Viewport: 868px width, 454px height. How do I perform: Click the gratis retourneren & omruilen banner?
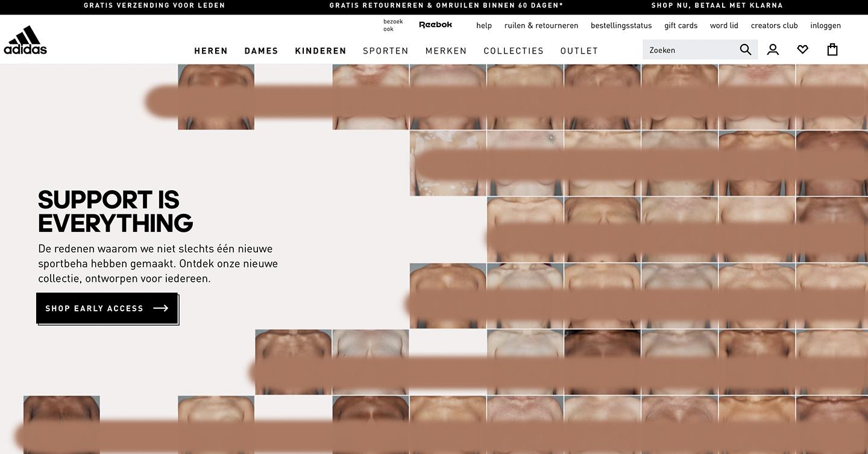[x=446, y=5]
